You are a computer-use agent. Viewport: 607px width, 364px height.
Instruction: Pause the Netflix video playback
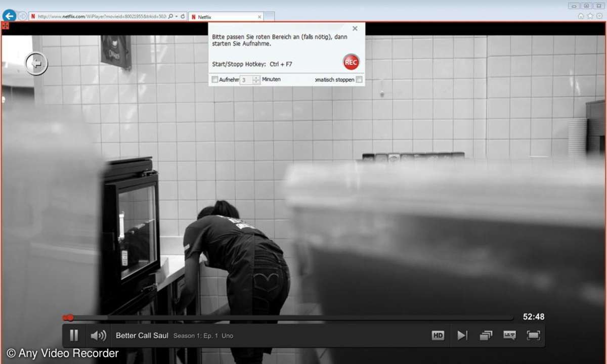coord(74,335)
